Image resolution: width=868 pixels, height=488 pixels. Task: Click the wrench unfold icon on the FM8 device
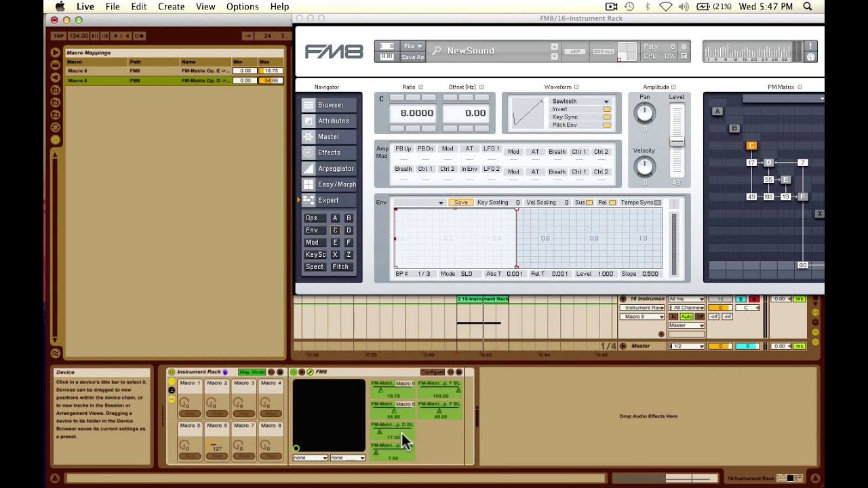click(x=310, y=372)
